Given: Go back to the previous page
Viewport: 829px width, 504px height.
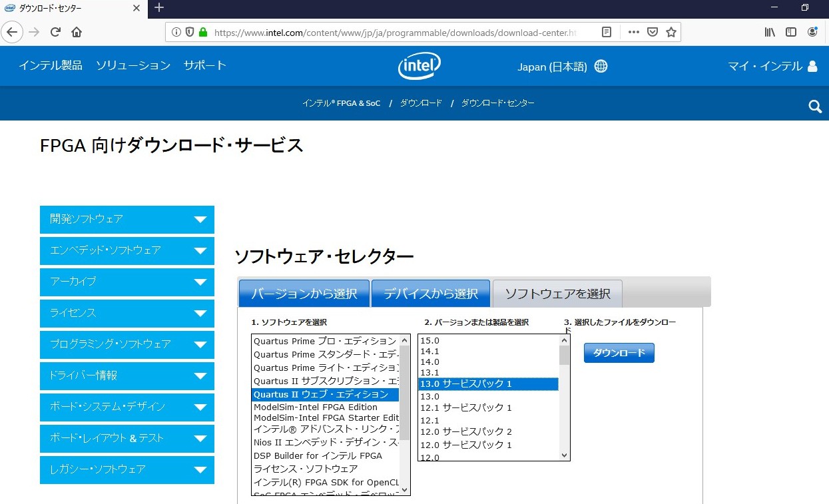Looking at the screenshot, I should 13,32.
